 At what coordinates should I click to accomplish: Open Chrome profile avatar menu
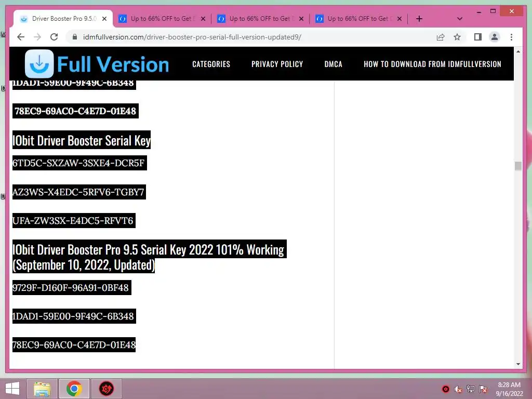pyautogui.click(x=495, y=37)
